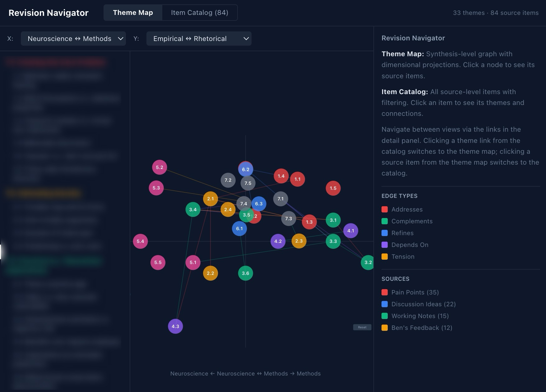
Task: Click the Tension edge type legend entry
Action: coord(403,257)
